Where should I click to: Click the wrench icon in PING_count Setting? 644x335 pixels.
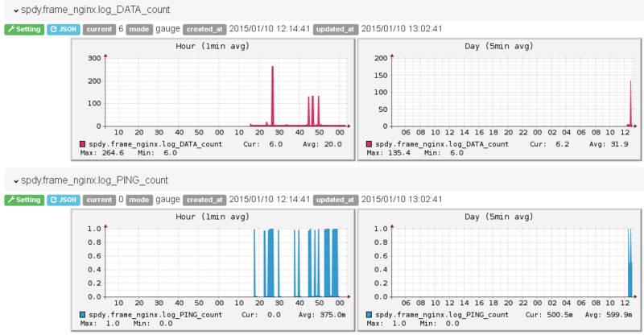(x=11, y=200)
